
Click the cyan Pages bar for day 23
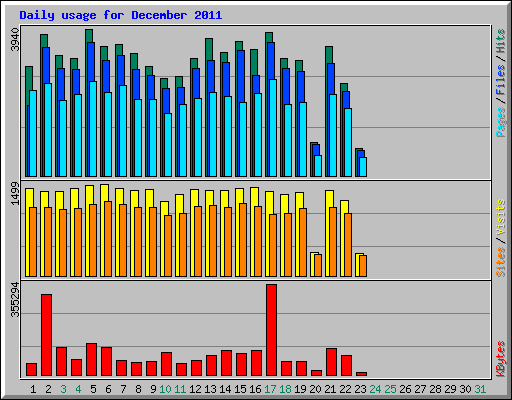[363, 167]
